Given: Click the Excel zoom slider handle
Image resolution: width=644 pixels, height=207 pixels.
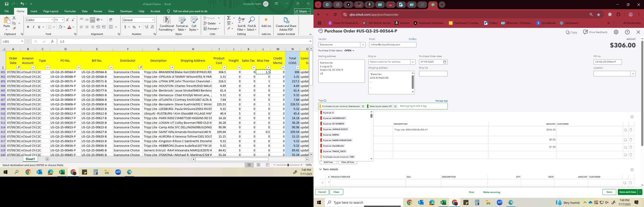Looking at the screenshot, I should click(288, 165).
